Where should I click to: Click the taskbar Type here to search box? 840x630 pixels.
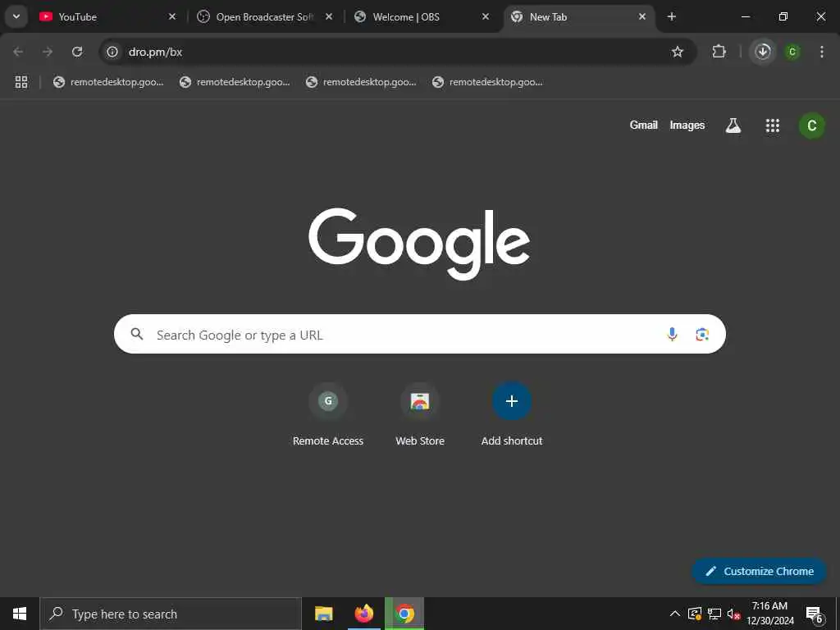[x=171, y=614]
